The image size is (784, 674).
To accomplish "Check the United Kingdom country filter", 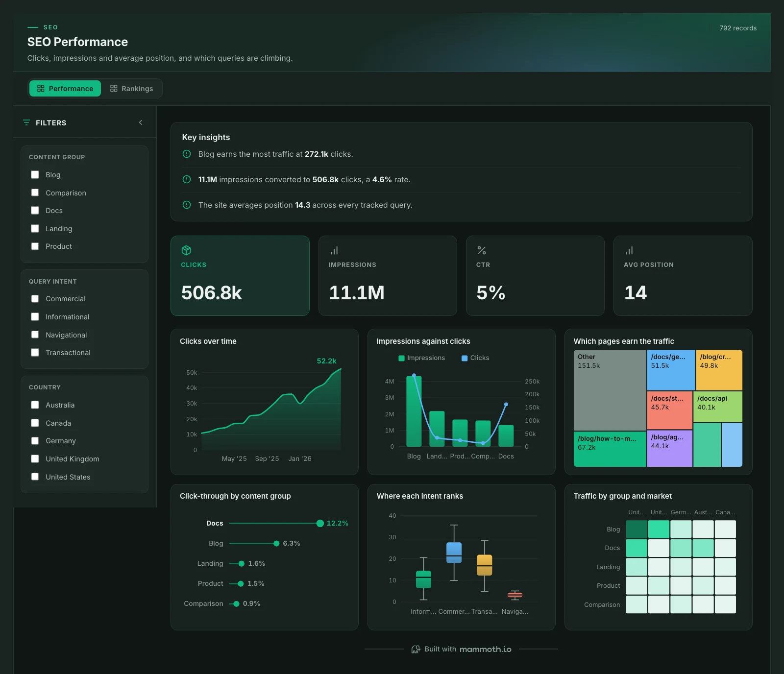I will point(35,459).
